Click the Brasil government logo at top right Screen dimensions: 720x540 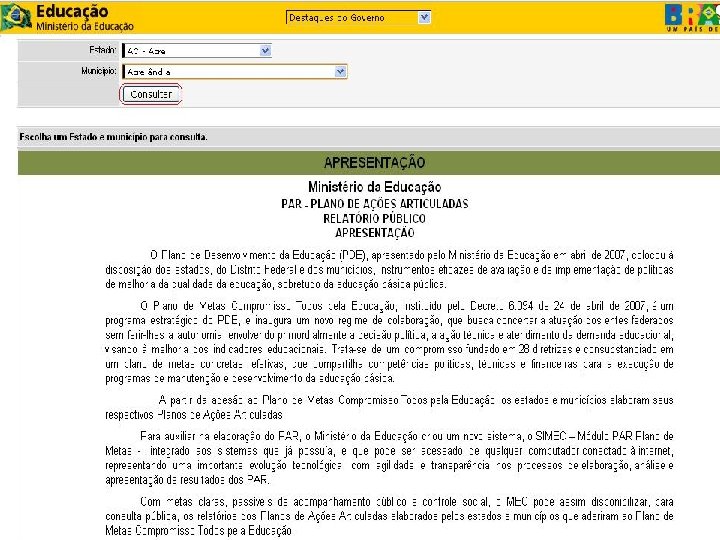click(x=692, y=17)
